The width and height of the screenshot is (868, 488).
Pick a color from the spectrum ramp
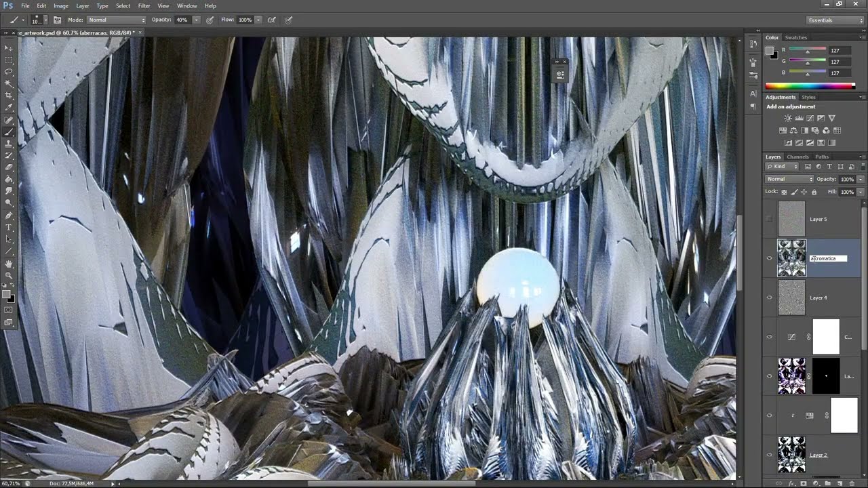810,86
